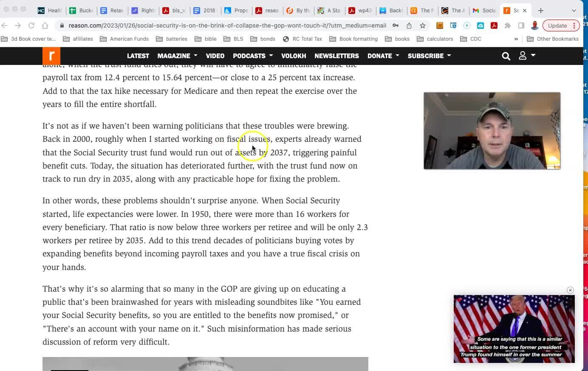Click the password key icon in address bar
Screen dimensions: 588x371
click(396, 25)
